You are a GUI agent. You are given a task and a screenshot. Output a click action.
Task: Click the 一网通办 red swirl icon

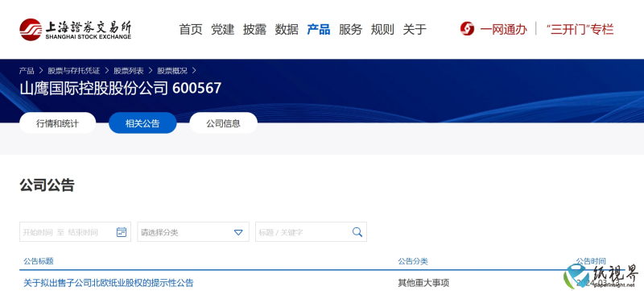tap(467, 29)
